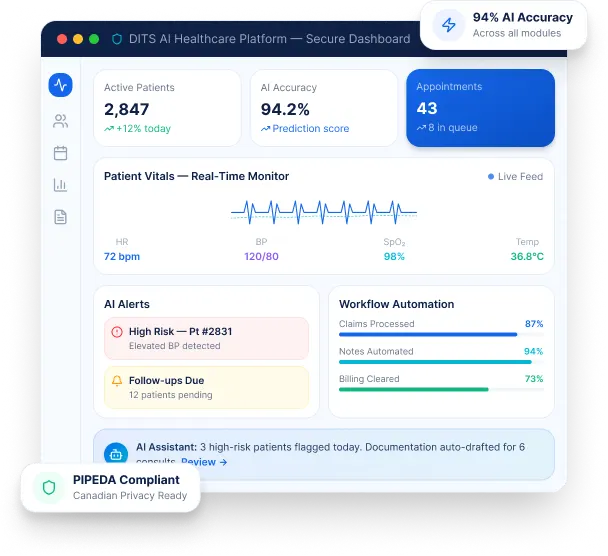Click the bell icon on Follow-ups Due alert
This screenshot has width=608, height=556.
click(117, 381)
